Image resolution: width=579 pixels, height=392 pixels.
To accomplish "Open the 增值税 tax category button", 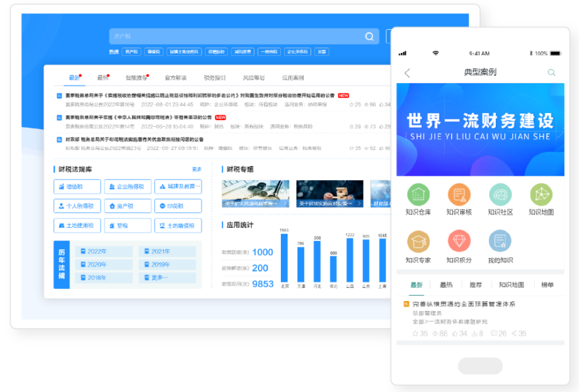I will 77,187.
